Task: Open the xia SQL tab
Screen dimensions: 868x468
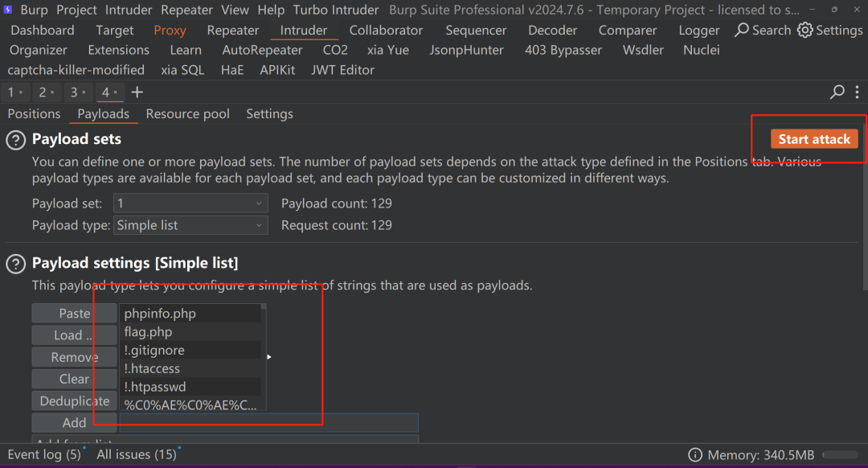Action: 182,70
